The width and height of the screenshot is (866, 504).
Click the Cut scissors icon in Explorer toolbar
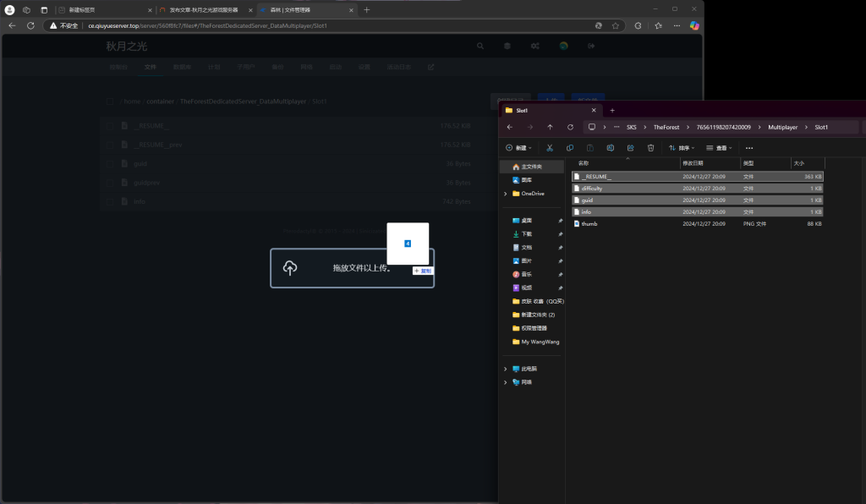tap(549, 148)
